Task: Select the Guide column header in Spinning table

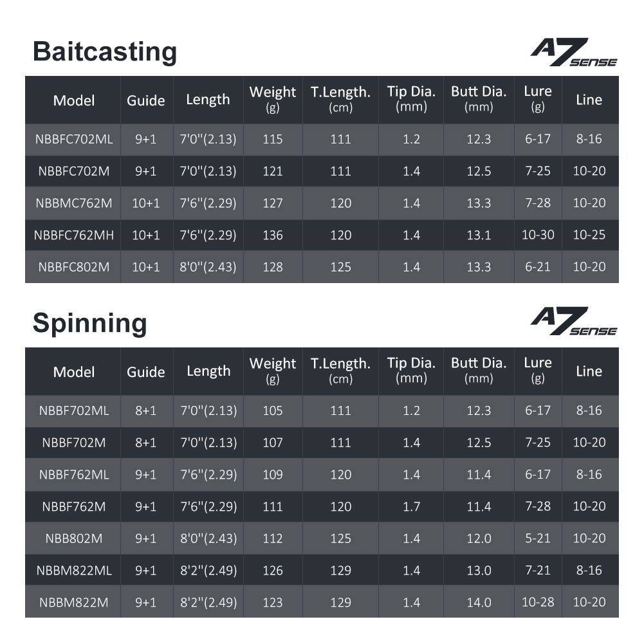Action: (146, 372)
